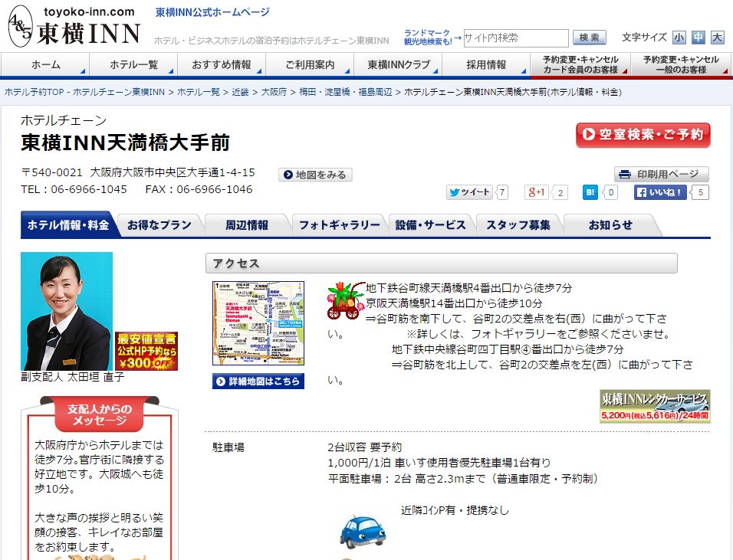Image resolution: width=733 pixels, height=560 pixels.
Task: Open the ホテル一覧 menu
Action: pos(133,64)
